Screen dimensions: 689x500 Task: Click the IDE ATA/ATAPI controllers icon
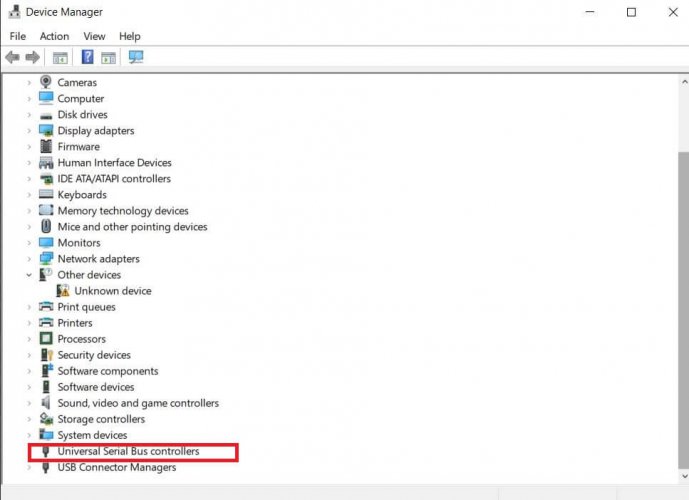click(x=46, y=179)
